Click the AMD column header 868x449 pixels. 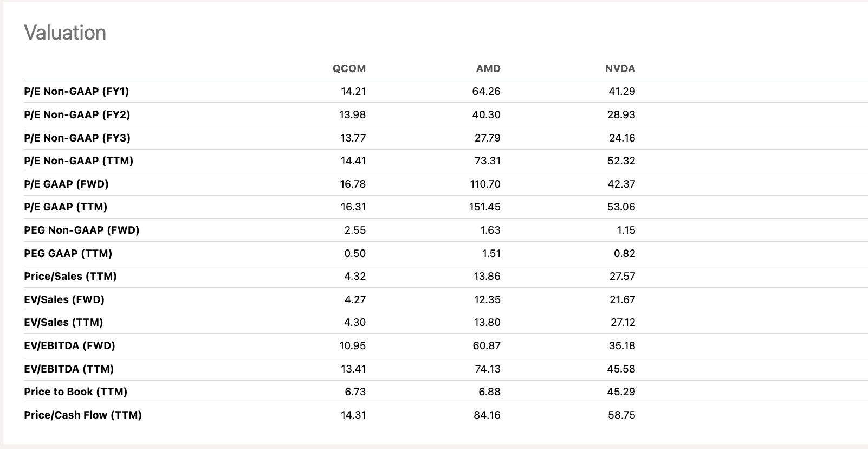pyautogui.click(x=488, y=69)
